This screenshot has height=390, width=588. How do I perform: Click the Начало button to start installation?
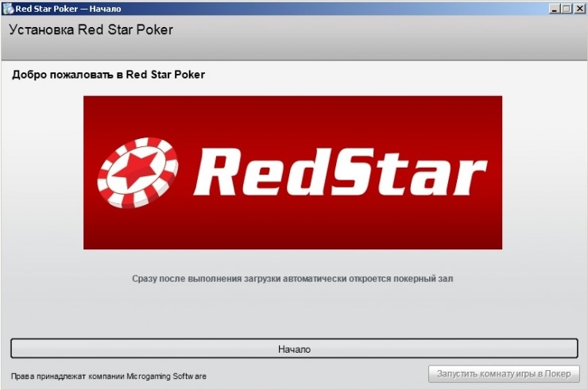(x=294, y=349)
